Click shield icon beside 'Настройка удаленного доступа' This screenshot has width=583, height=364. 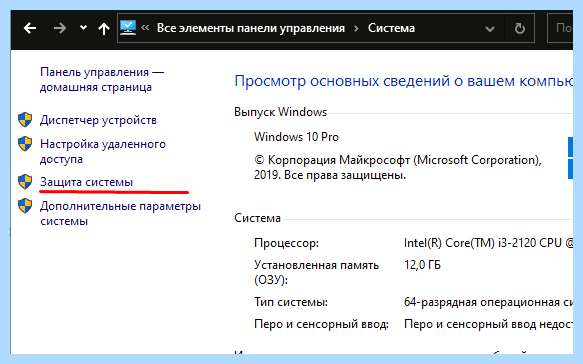(x=25, y=144)
